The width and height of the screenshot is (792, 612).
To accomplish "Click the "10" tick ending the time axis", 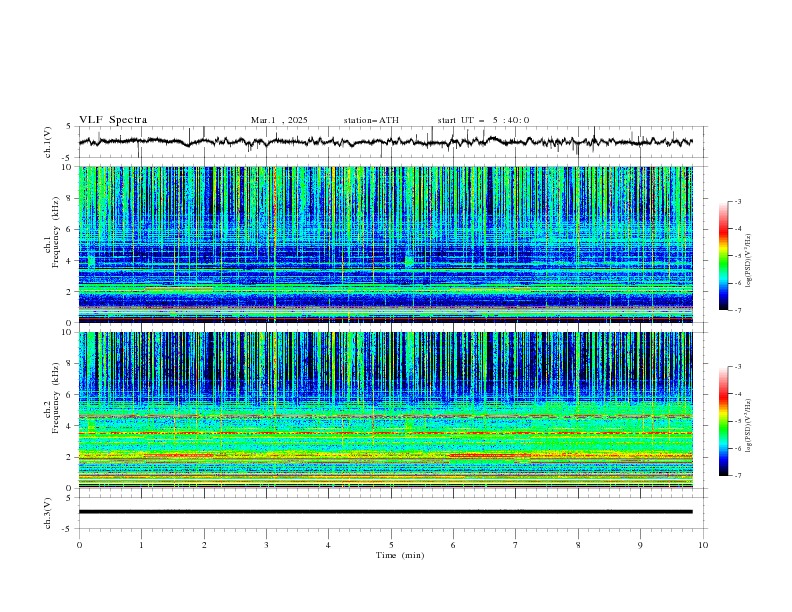I will 703,545.
